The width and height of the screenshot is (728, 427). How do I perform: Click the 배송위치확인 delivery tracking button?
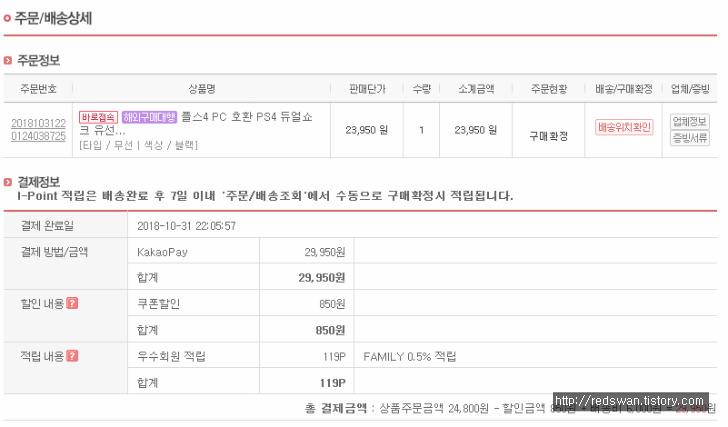[624, 127]
